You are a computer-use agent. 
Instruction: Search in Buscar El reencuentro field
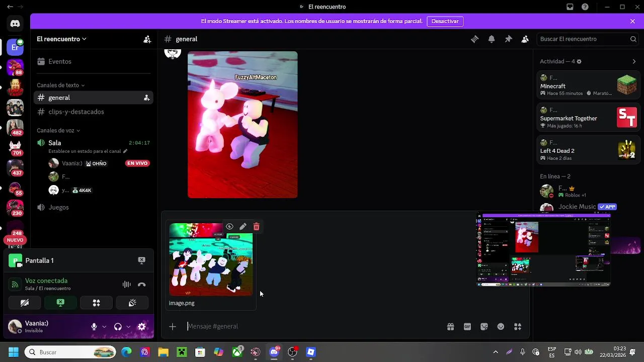587,39
